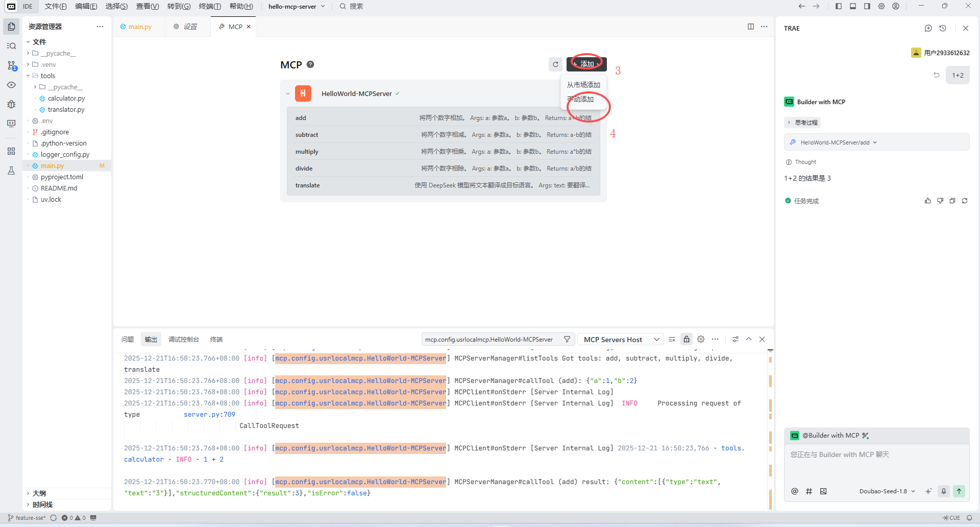Open the account profile icon in title bar
Screen dimensions: 980x527
[896, 6]
